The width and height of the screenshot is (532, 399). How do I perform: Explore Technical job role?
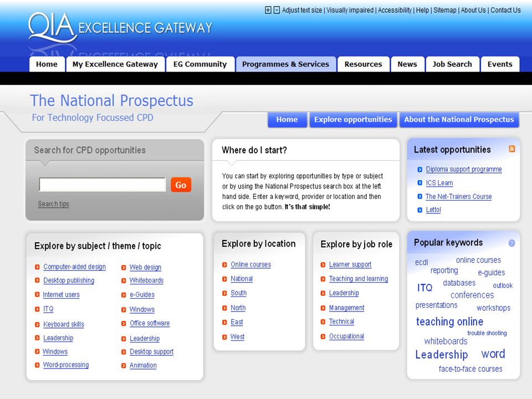(x=342, y=321)
